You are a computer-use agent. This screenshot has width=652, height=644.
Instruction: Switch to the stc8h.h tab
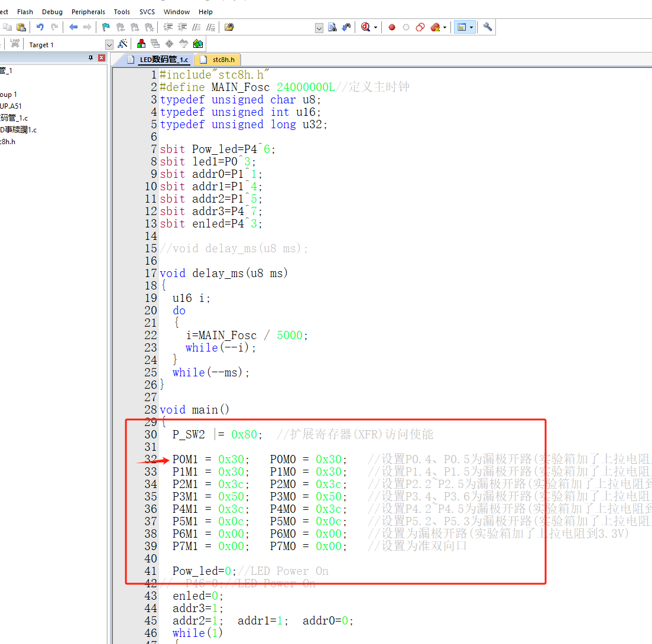(218, 60)
